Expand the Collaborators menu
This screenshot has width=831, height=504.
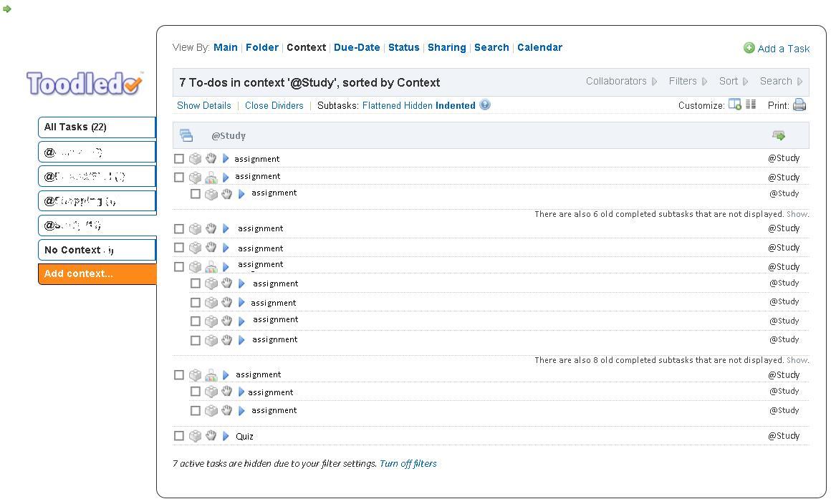point(620,82)
